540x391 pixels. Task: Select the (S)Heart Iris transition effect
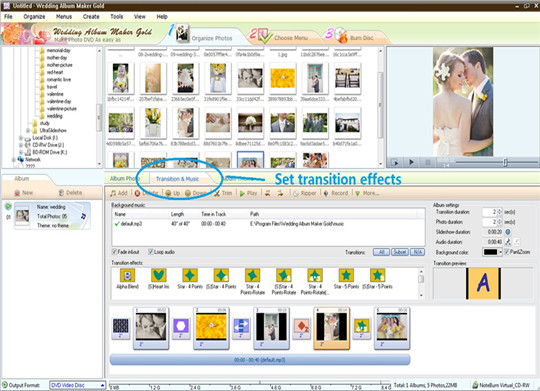[x=158, y=279]
